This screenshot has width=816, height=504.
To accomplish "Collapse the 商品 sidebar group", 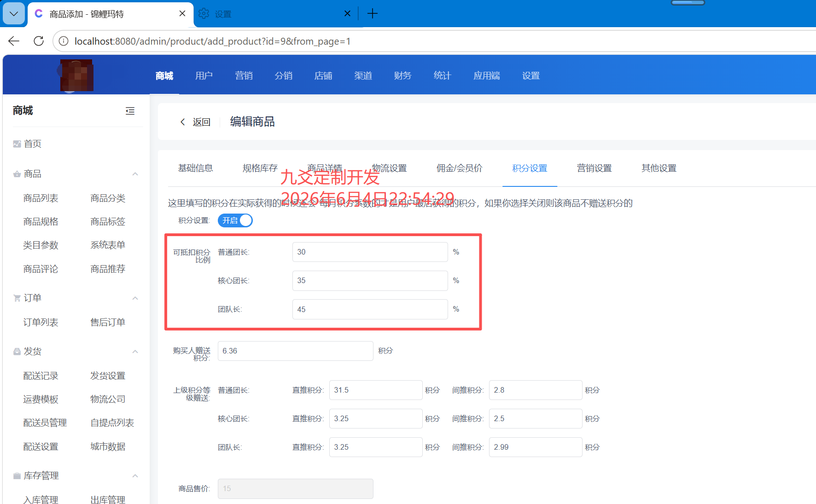I will (135, 174).
